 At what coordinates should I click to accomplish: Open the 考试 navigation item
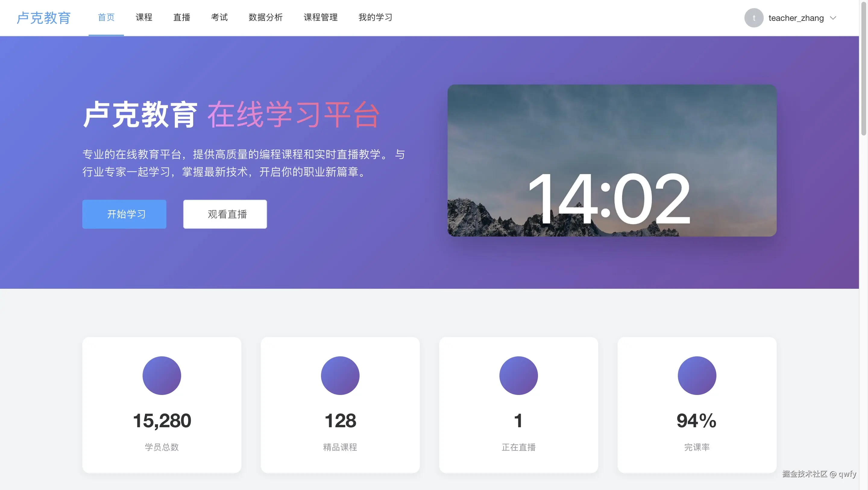[x=219, y=17]
